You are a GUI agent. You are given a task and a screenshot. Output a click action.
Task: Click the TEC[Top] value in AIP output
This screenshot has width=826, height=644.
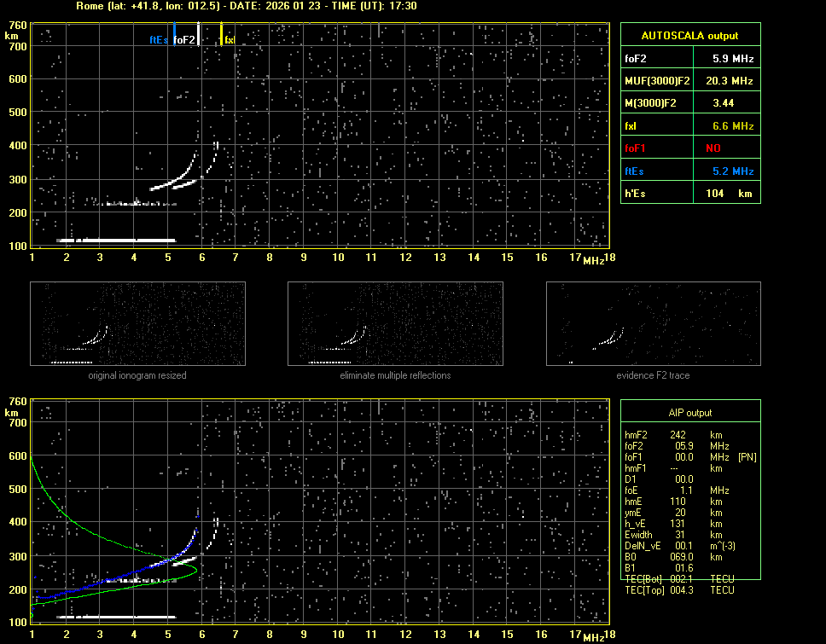tap(682, 590)
